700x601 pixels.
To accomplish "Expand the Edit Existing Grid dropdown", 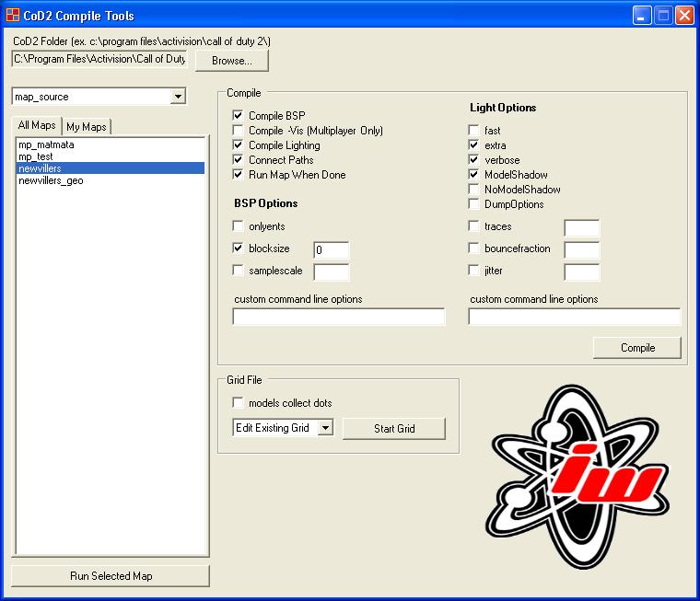I will click(x=326, y=428).
